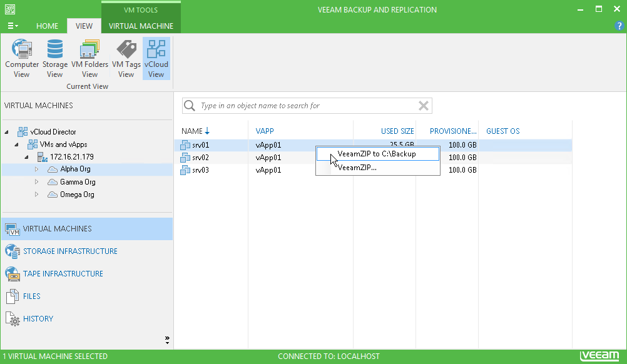Expand the Alpha Org node

click(x=36, y=169)
